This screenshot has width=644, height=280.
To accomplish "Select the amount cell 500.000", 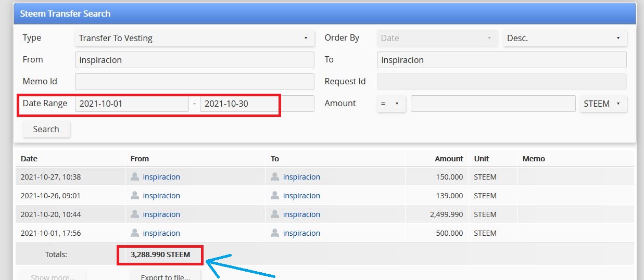I will tap(449, 233).
